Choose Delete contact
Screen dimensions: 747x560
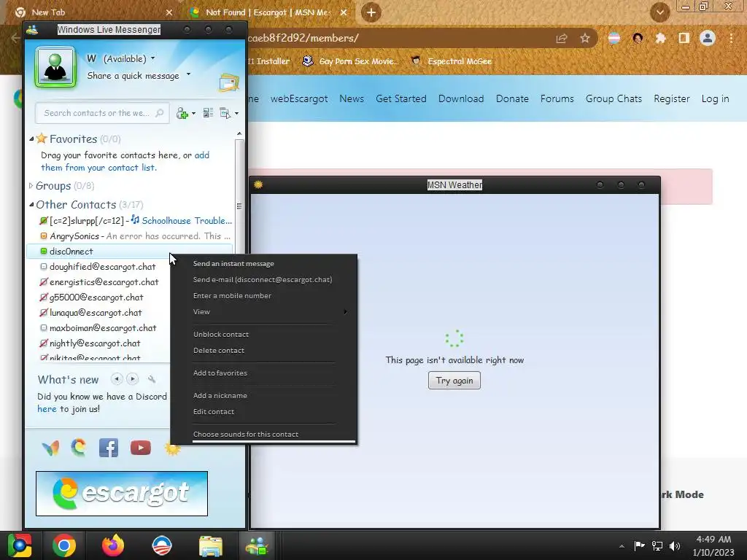(x=263, y=350)
